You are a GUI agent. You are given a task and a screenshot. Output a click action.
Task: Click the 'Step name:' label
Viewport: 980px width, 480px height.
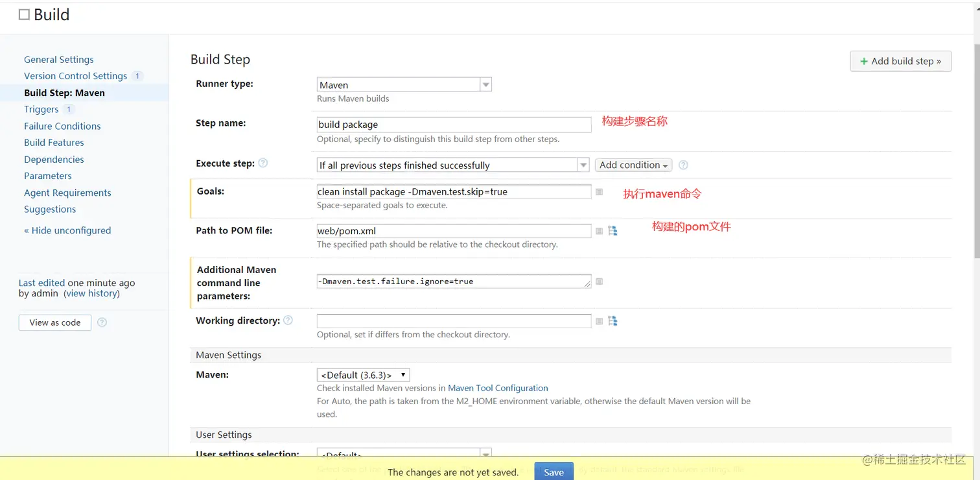[x=220, y=123]
